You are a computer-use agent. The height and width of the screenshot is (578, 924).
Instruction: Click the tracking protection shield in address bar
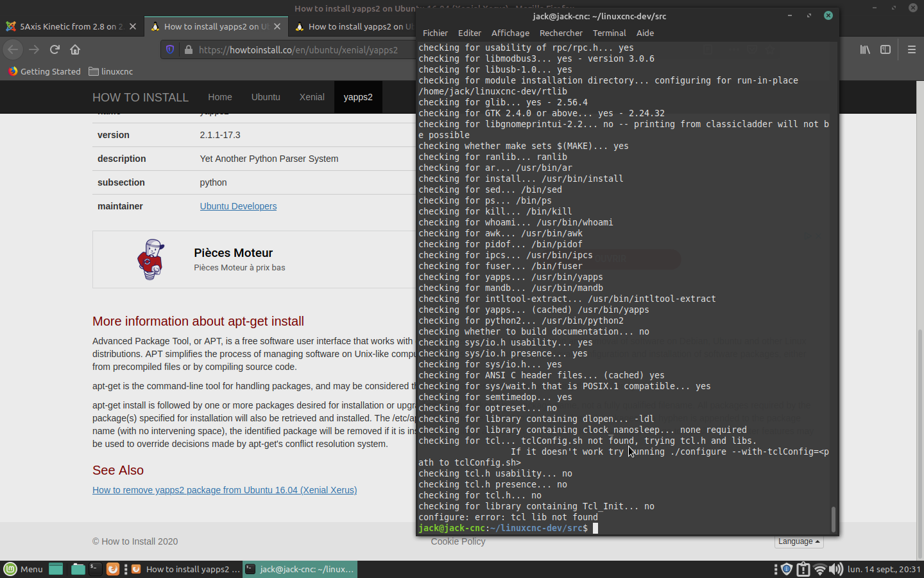(x=170, y=49)
